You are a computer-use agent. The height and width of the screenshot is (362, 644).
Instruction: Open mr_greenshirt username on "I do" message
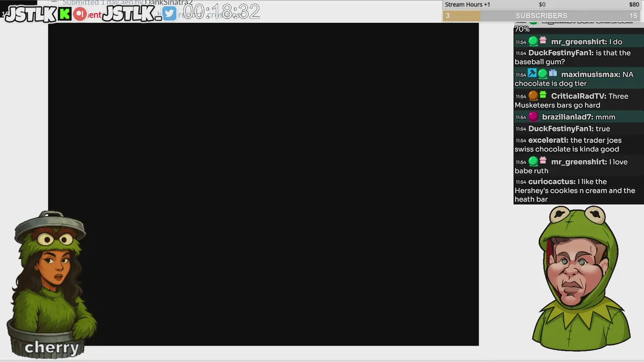pyautogui.click(x=580, y=42)
